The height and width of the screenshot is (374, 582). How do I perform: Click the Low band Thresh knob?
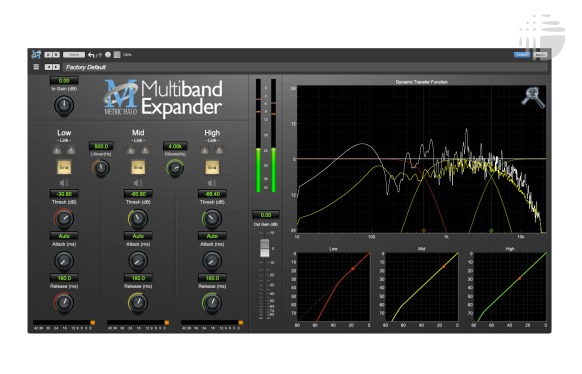tap(64, 218)
